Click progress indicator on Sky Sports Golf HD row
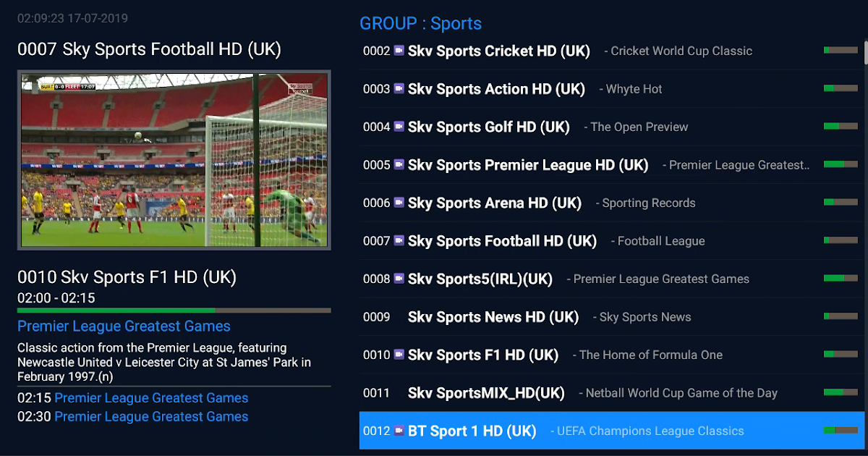The height and width of the screenshot is (456, 868). (841, 126)
